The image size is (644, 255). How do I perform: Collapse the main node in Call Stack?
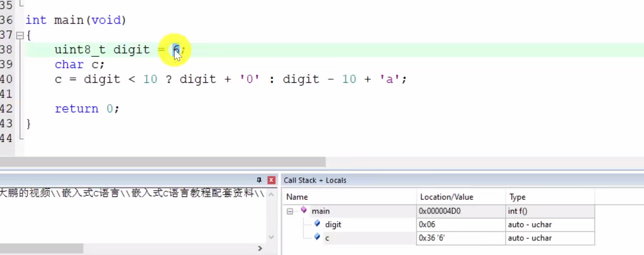(x=290, y=211)
